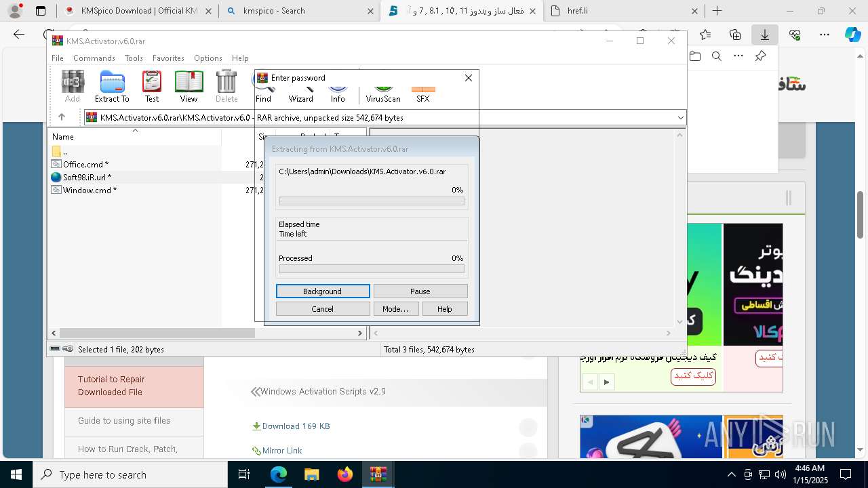The image size is (868, 488).
Task: Click the Wizard toolbar icon
Action: tap(300, 94)
